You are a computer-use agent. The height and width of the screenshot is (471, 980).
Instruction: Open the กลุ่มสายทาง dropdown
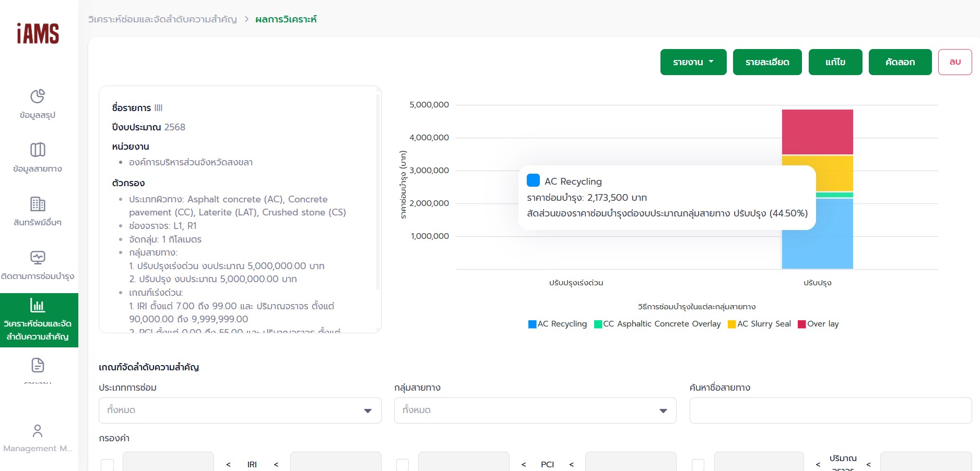tap(535, 410)
